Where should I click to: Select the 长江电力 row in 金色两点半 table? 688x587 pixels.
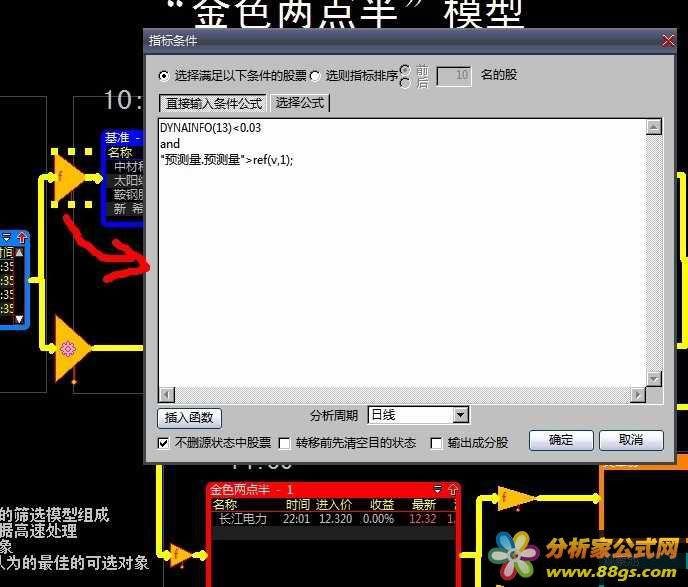tap(333, 519)
